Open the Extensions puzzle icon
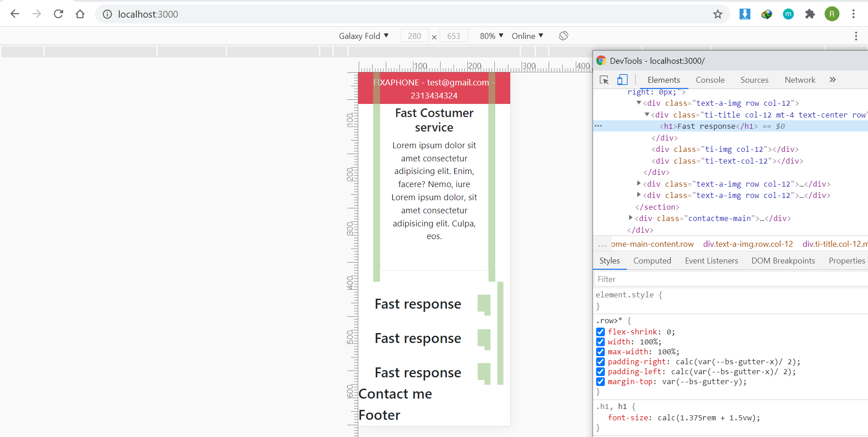Image resolution: width=868 pixels, height=437 pixels. pyautogui.click(x=810, y=14)
